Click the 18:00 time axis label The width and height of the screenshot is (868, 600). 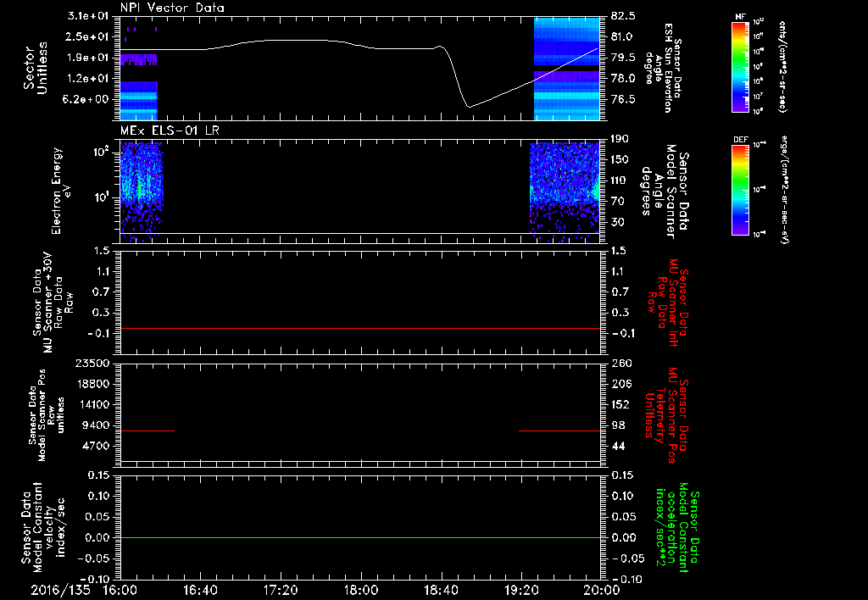[x=361, y=590]
